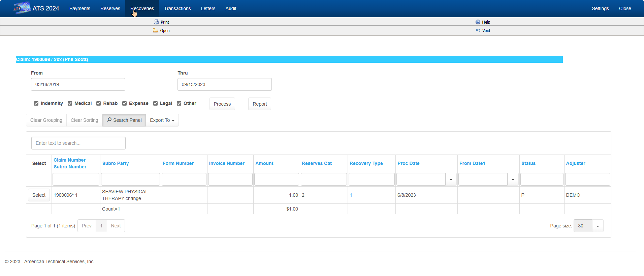This screenshot has width=644, height=276.
Task: Disable the Legal checkbox
Action: pyautogui.click(x=155, y=104)
